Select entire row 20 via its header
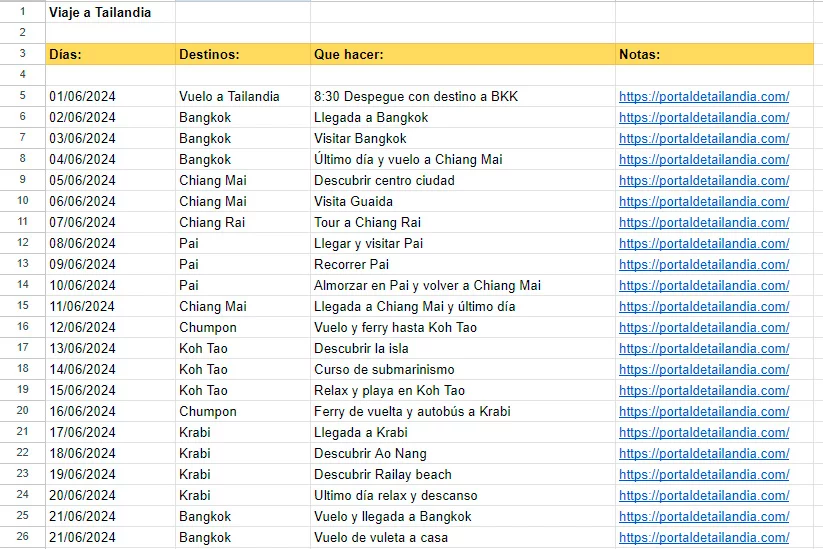The image size is (823, 549). point(23,410)
